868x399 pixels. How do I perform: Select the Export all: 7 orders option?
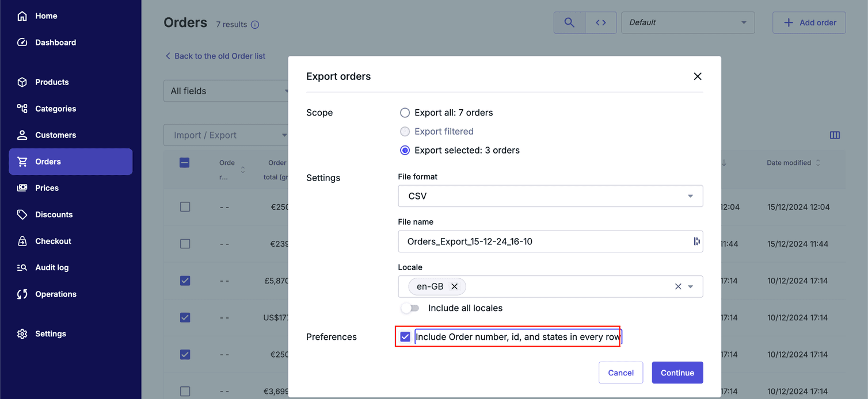[x=405, y=113]
